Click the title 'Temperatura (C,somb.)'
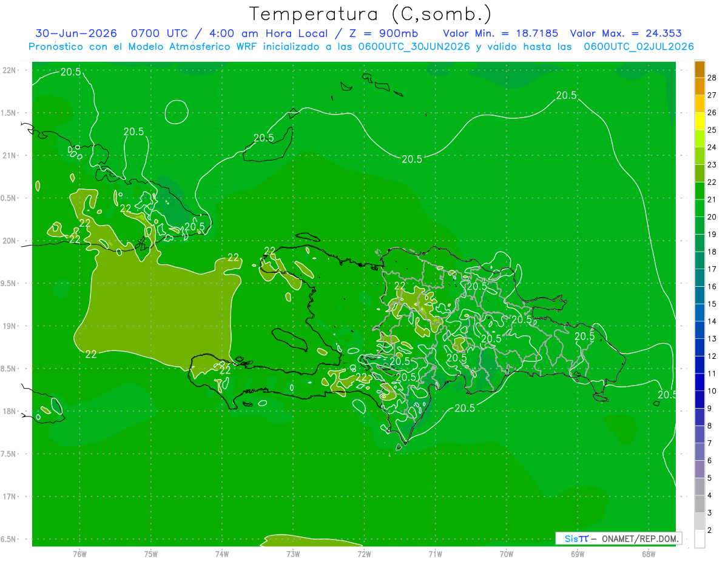 (x=371, y=15)
